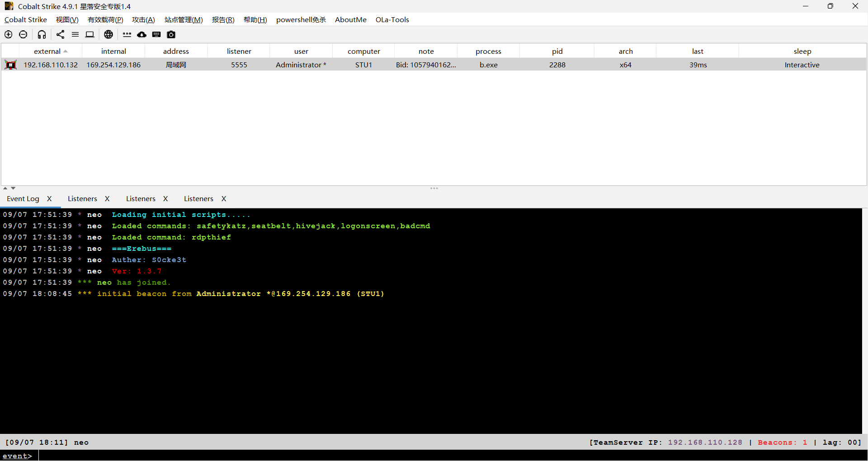
Task: Sort sessions by sleep column header
Action: tap(802, 51)
